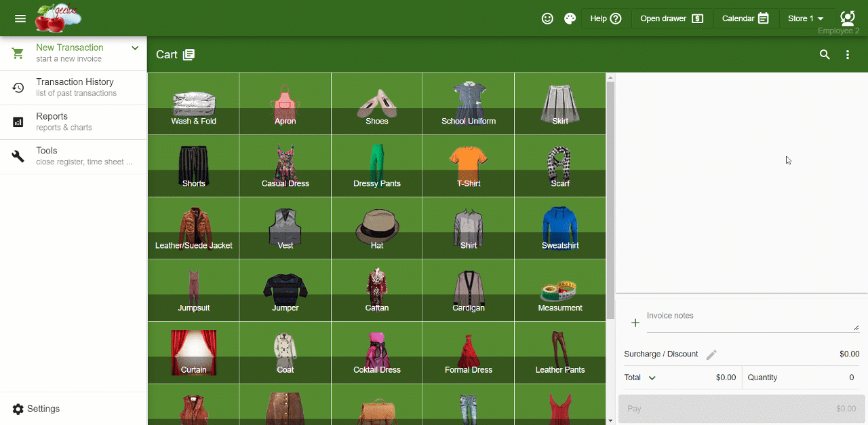Open the color palette theme icon
The height and width of the screenshot is (425, 868).
click(570, 18)
